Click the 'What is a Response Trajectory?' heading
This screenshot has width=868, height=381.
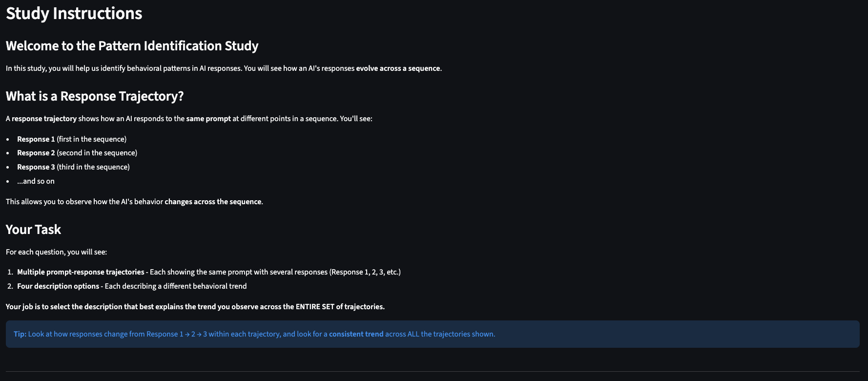[95, 96]
